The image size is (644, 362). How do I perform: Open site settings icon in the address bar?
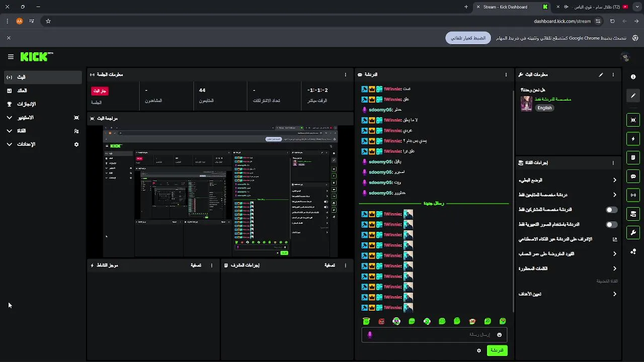[598, 21]
